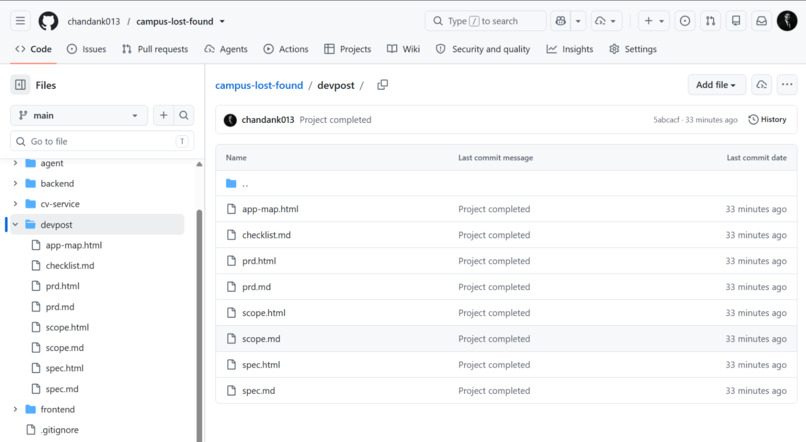Select scope.md in the file tree
Screen dimensions: 806x442
[64, 348]
